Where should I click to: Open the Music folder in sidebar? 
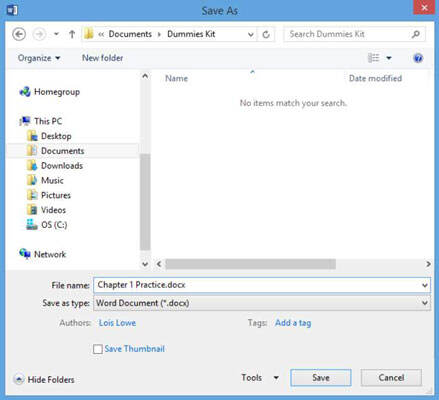52,180
